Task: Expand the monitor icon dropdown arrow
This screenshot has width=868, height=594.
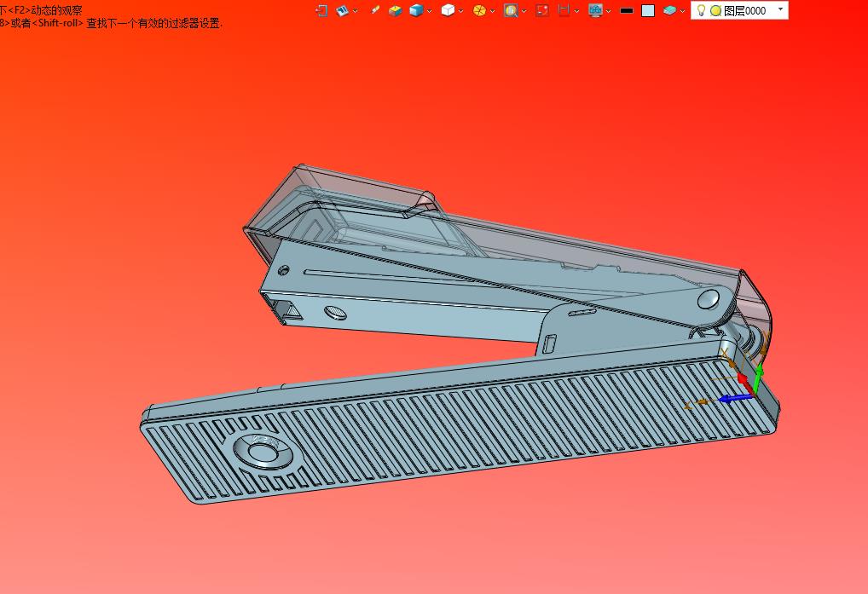Action: point(609,10)
